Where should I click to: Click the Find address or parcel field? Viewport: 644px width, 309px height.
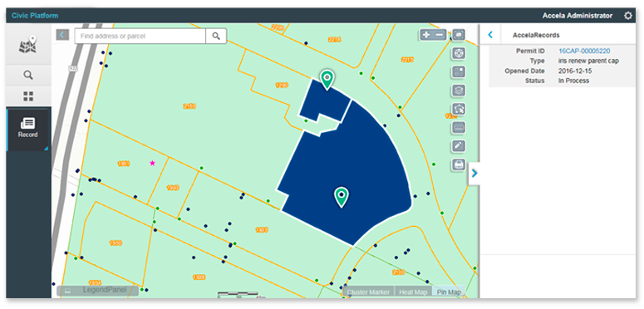140,36
